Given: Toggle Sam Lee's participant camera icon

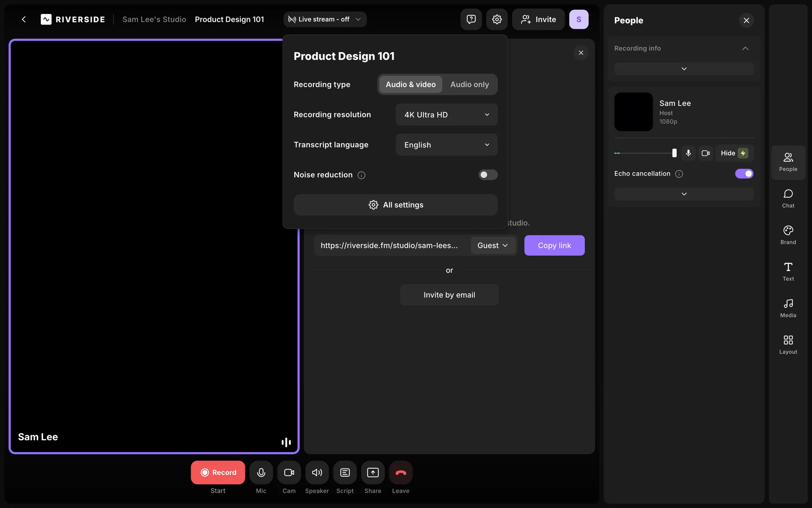Looking at the screenshot, I should pos(705,153).
